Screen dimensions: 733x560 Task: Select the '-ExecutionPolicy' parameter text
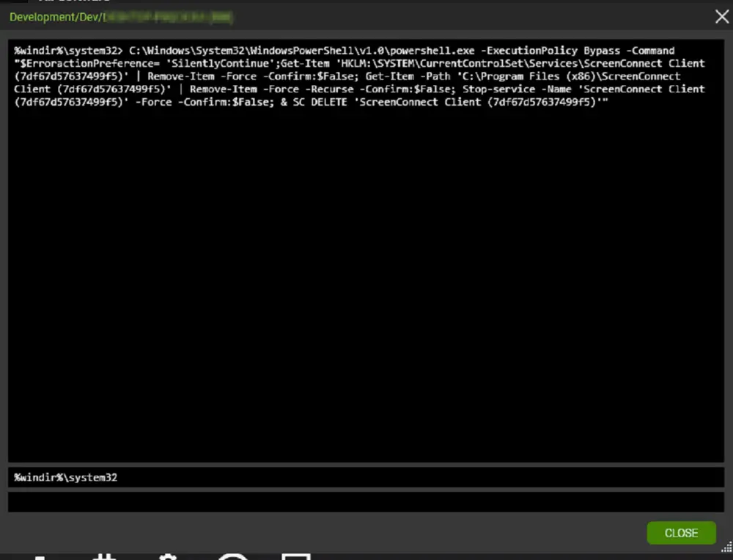point(529,51)
